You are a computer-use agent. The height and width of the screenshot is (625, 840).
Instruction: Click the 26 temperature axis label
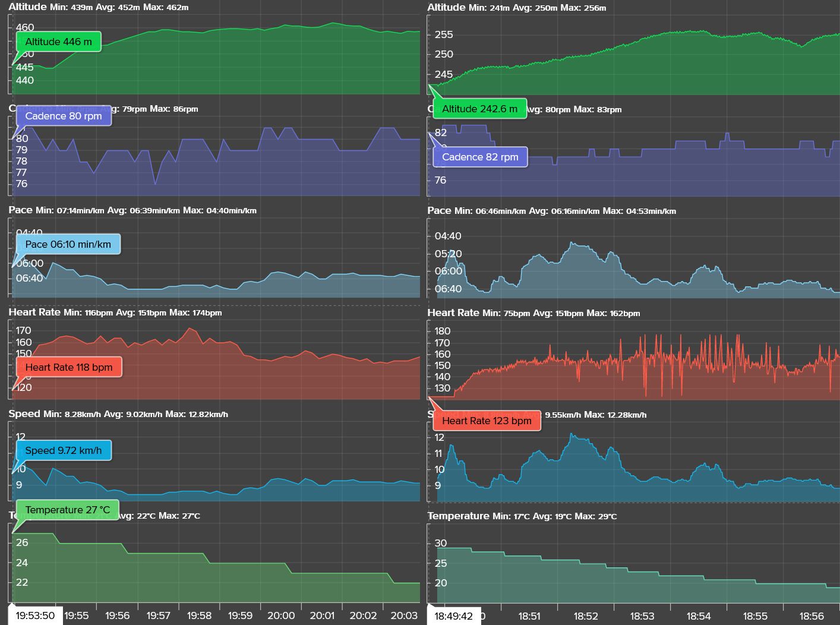pyautogui.click(x=22, y=542)
